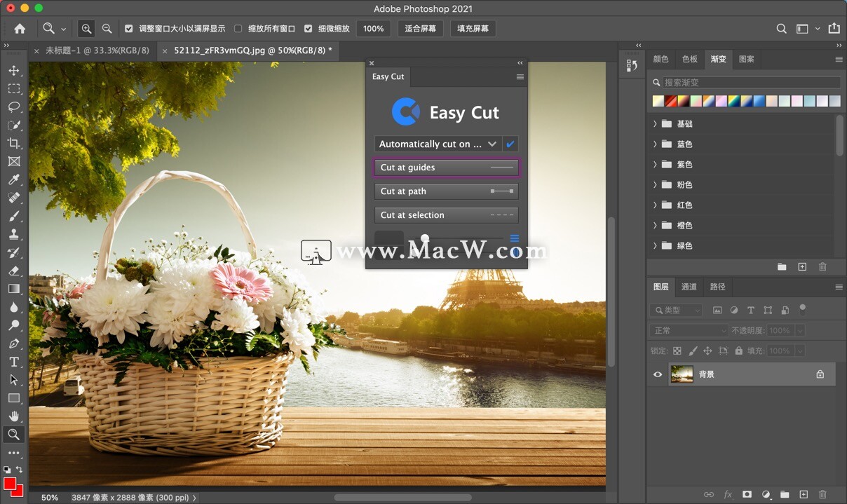The height and width of the screenshot is (504, 847).
Task: Select the Gradient tool
Action: pyautogui.click(x=14, y=289)
